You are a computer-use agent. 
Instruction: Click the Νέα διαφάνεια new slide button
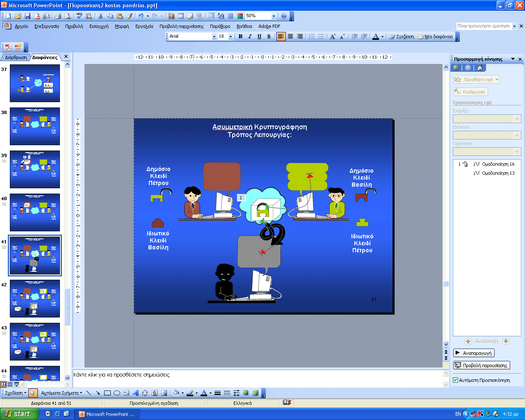click(435, 37)
